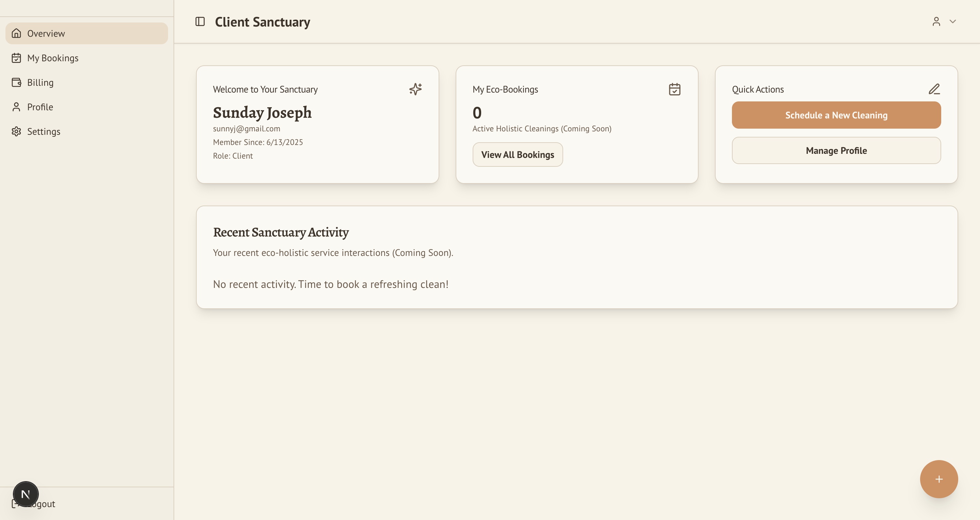Click the dark N badge at bottom left
The width and height of the screenshot is (980, 520).
26,494
